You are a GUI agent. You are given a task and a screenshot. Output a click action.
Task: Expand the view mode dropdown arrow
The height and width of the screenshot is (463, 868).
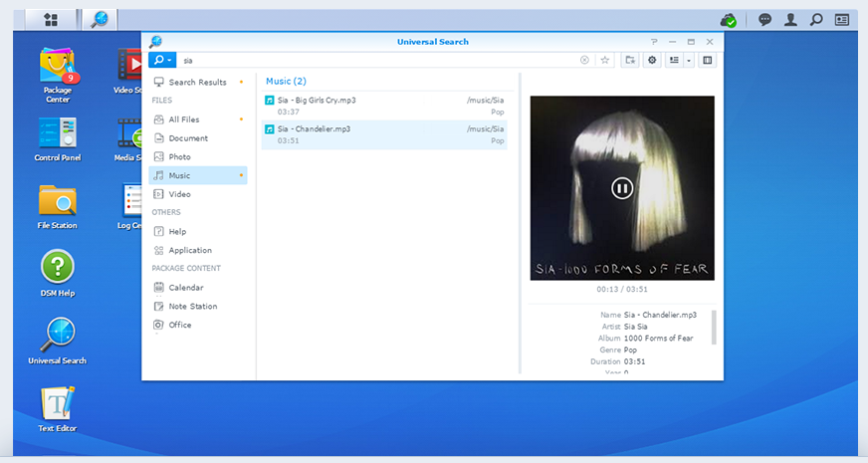[x=689, y=60]
